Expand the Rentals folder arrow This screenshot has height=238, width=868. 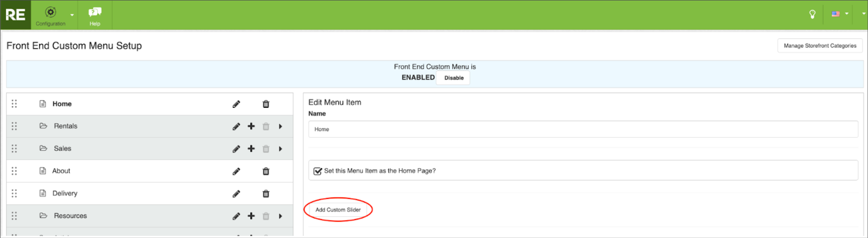(280, 126)
